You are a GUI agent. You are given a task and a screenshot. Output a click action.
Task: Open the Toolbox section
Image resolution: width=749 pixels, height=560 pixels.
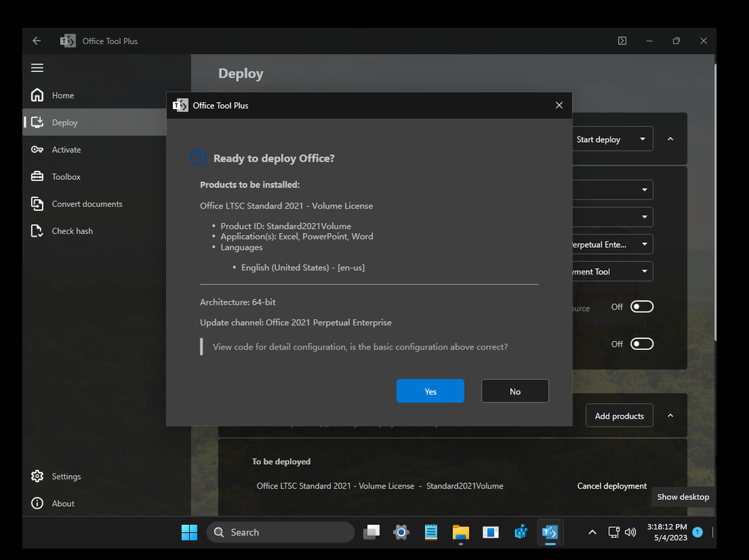pyautogui.click(x=95, y=177)
